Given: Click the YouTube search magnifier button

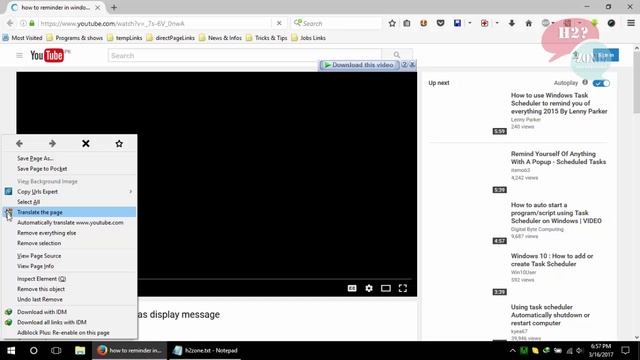Looking at the screenshot, I should (x=397, y=55).
